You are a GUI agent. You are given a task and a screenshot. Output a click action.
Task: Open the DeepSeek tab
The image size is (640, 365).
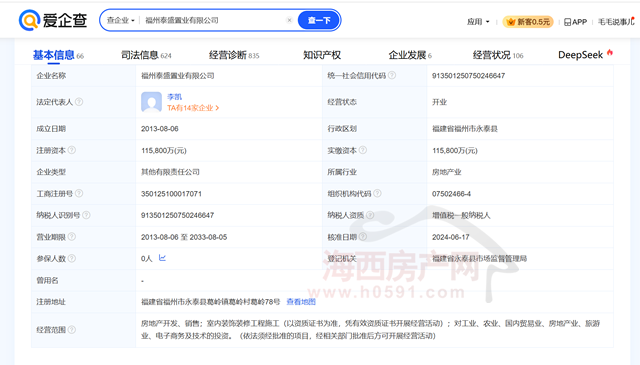585,55
